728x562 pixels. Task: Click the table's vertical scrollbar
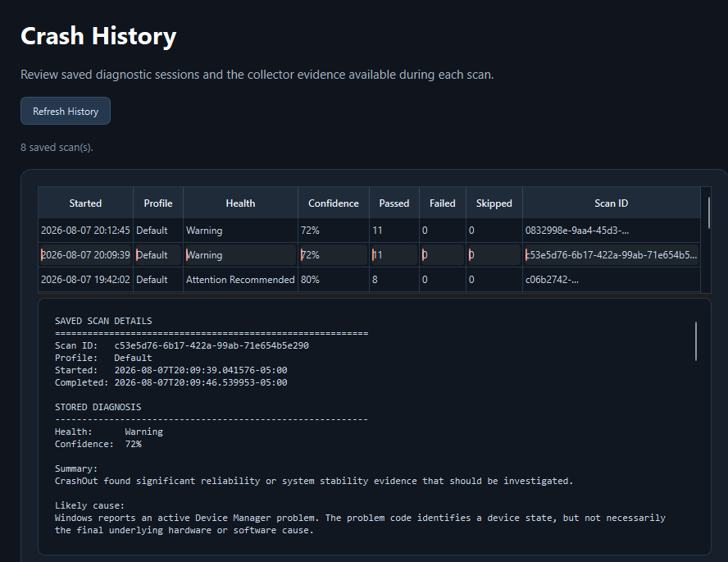tap(708, 213)
